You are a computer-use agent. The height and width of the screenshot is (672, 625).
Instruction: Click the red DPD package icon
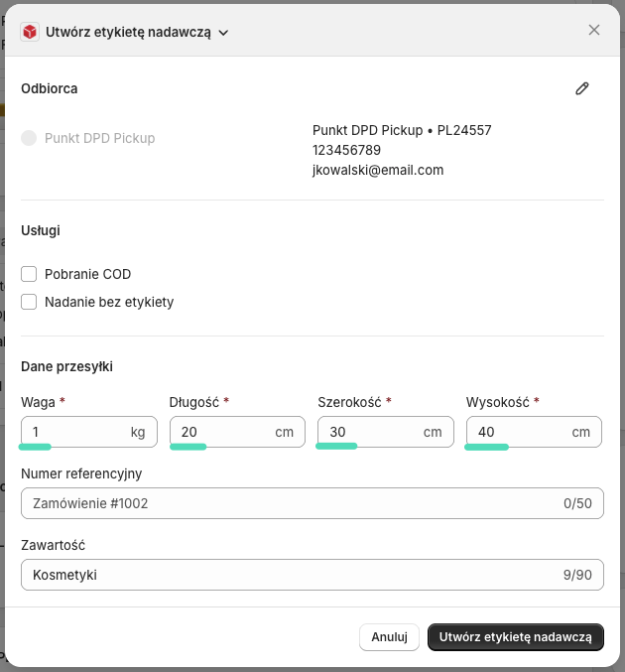coord(30,32)
